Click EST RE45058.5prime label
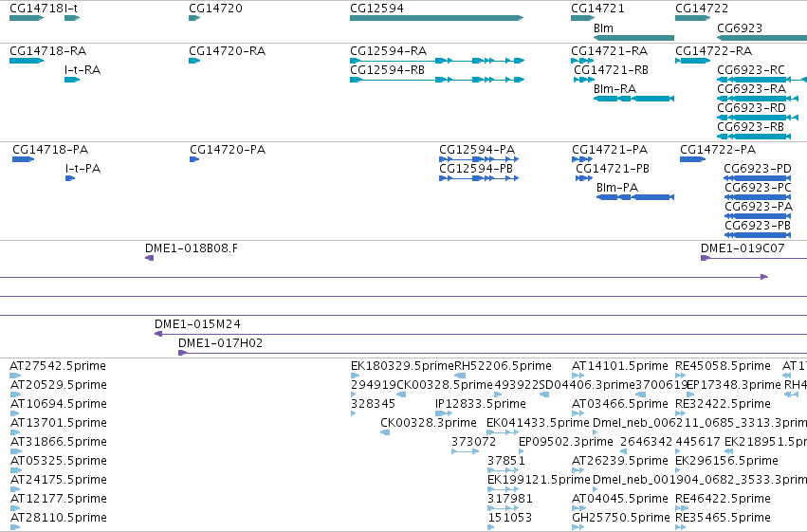The height and width of the screenshot is (532, 807). 724,366
